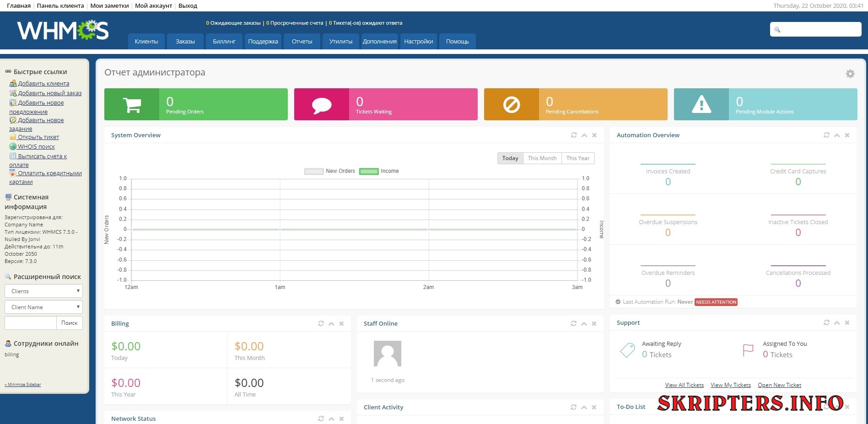The width and height of the screenshot is (868, 424).
Task: Click Мои заметки in top bar
Action: tap(109, 6)
